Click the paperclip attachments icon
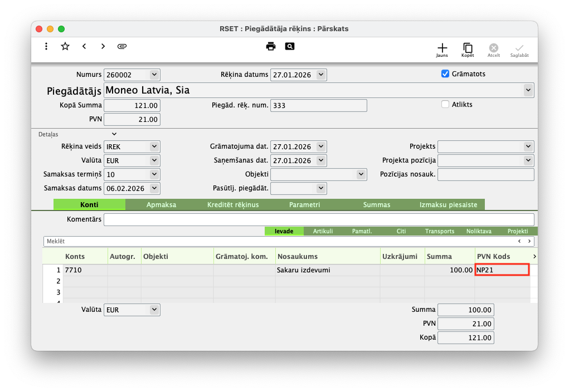The image size is (569, 392). pos(122,46)
